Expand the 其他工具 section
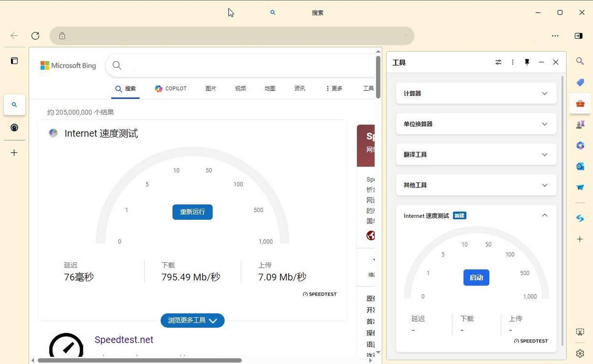The image size is (593, 364). [x=476, y=185]
